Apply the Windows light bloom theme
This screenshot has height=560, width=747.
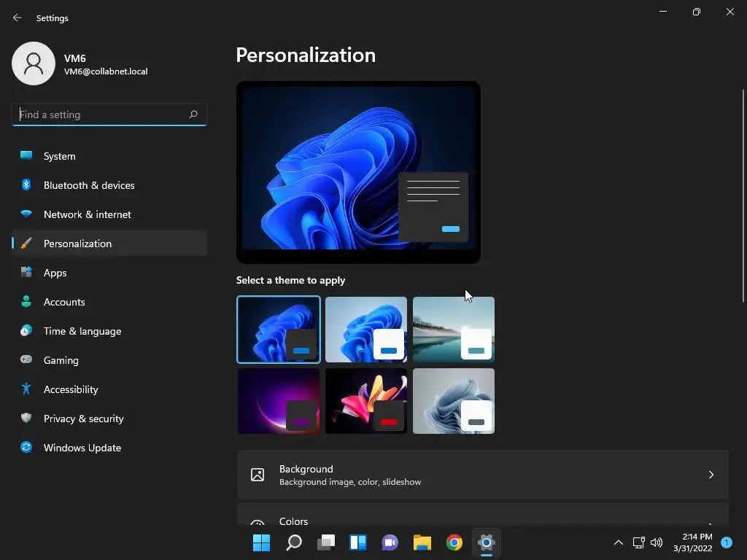point(366,330)
